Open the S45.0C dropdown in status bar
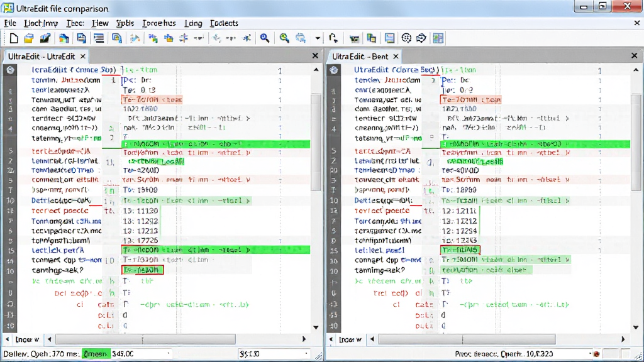 pos(169,353)
